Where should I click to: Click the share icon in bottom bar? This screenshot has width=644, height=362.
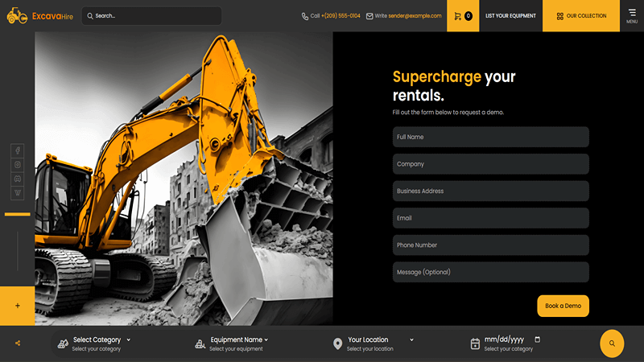(x=18, y=343)
